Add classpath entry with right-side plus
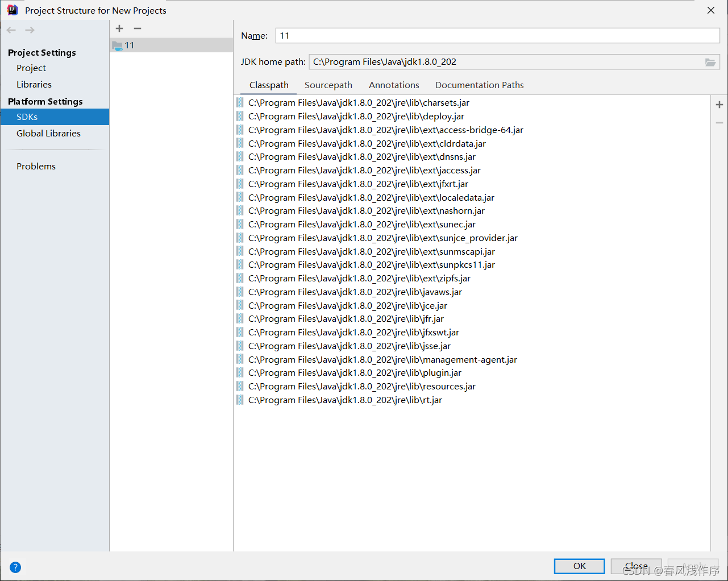This screenshot has width=728, height=581. coord(719,105)
